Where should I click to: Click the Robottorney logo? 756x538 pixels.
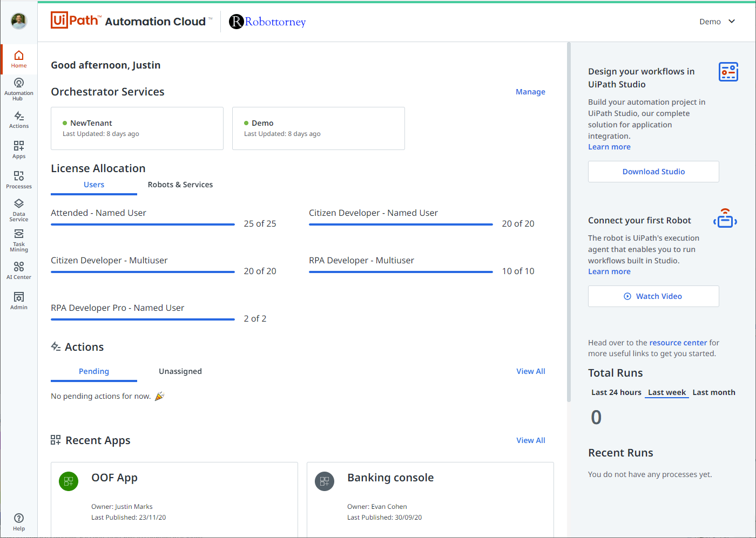coord(267,22)
